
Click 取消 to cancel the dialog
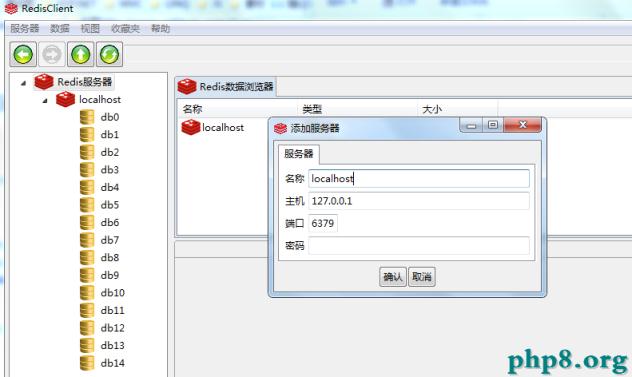[422, 277]
